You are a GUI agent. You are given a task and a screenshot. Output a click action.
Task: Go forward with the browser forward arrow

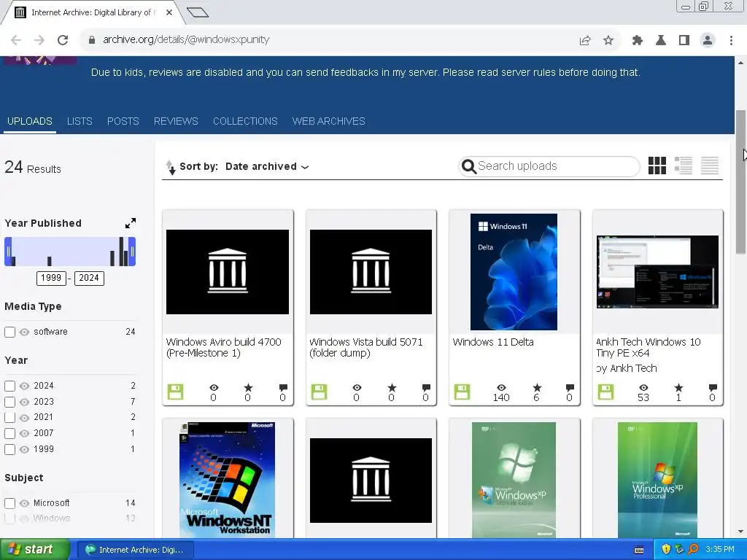(39, 40)
